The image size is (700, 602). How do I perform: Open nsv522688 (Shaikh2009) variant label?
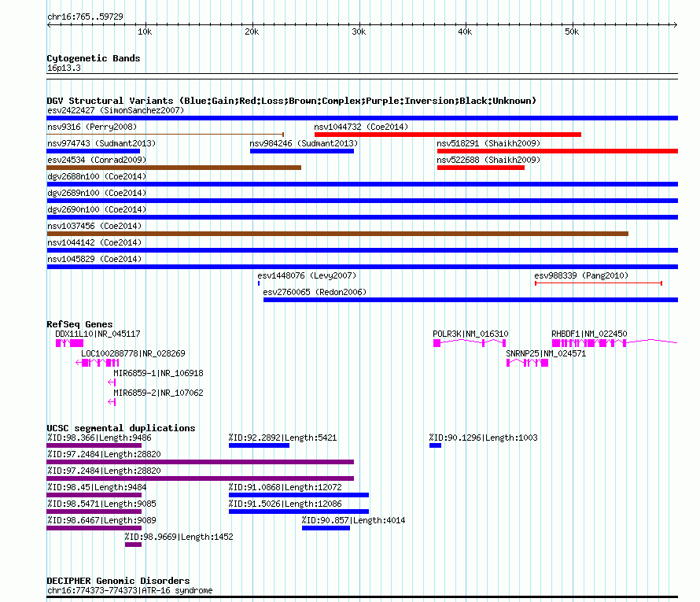[x=488, y=160]
